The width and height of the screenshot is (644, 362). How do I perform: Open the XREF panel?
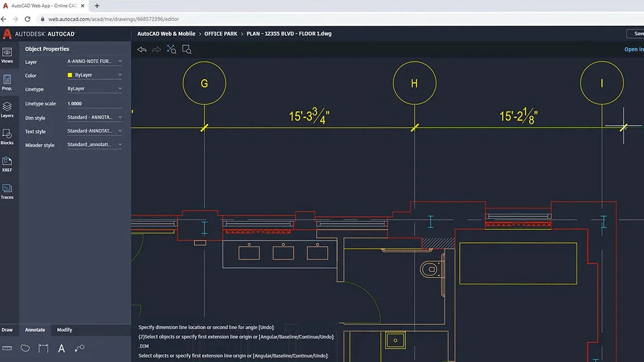(x=7, y=164)
